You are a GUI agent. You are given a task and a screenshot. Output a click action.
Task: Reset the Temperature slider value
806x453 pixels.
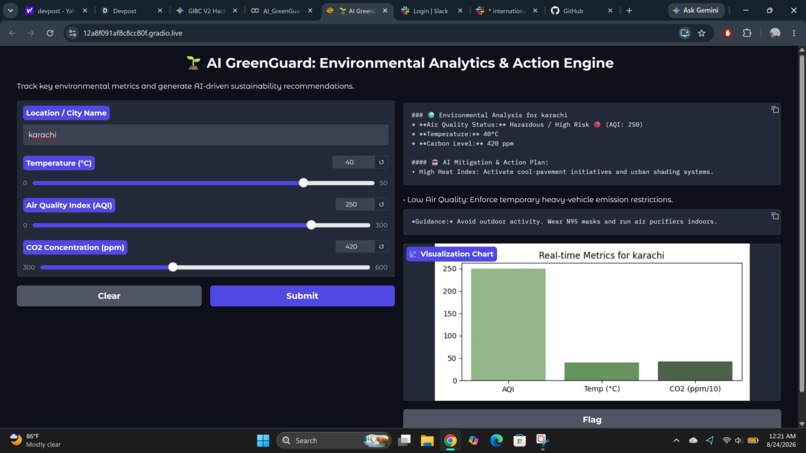coord(381,162)
